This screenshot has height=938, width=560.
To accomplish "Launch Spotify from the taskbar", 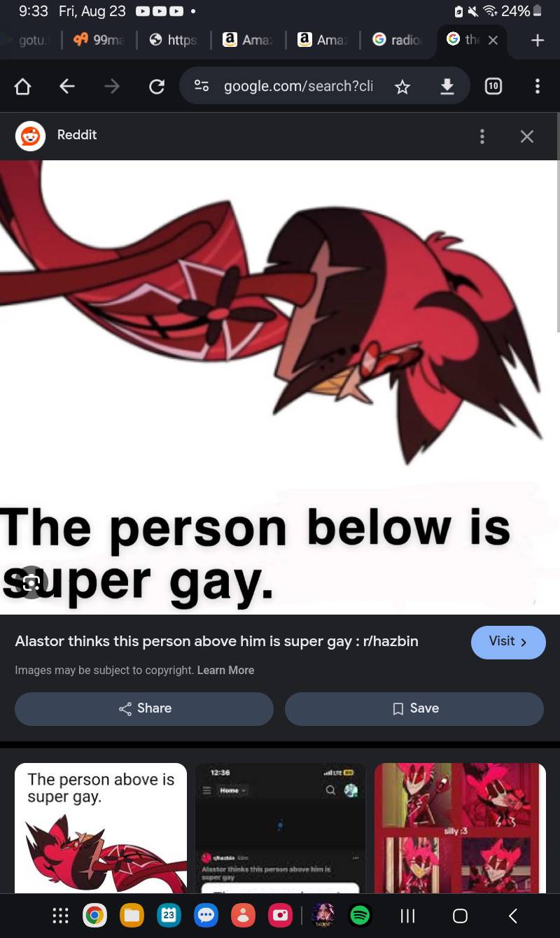I will (360, 915).
